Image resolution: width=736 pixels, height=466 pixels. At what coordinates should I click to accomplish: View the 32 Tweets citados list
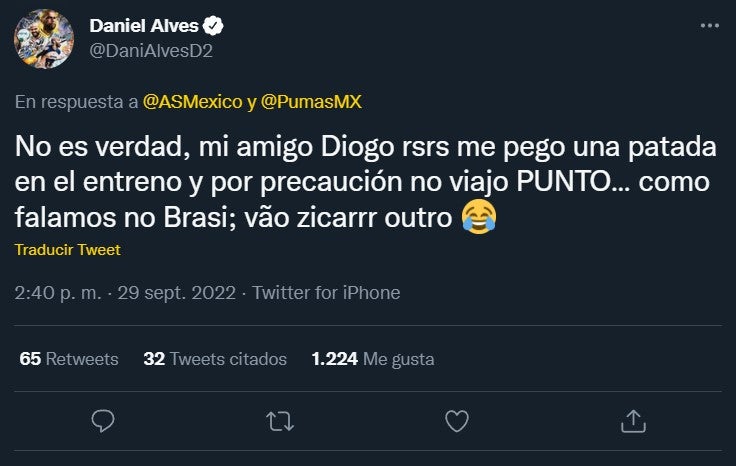215,358
